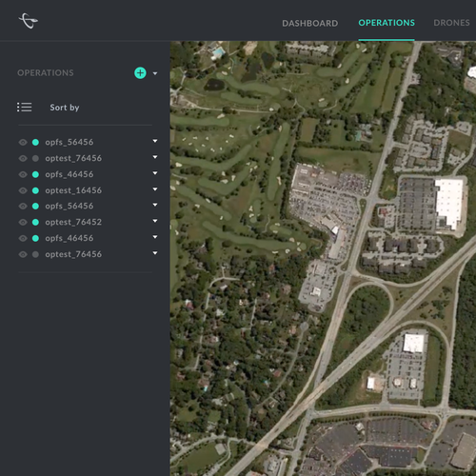Select the Operations tab
The height and width of the screenshot is (476, 476).
387,23
